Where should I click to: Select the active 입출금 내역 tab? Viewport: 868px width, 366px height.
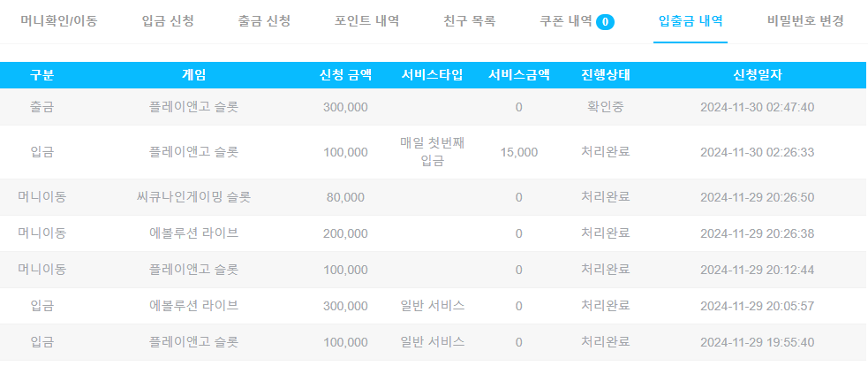tap(691, 21)
